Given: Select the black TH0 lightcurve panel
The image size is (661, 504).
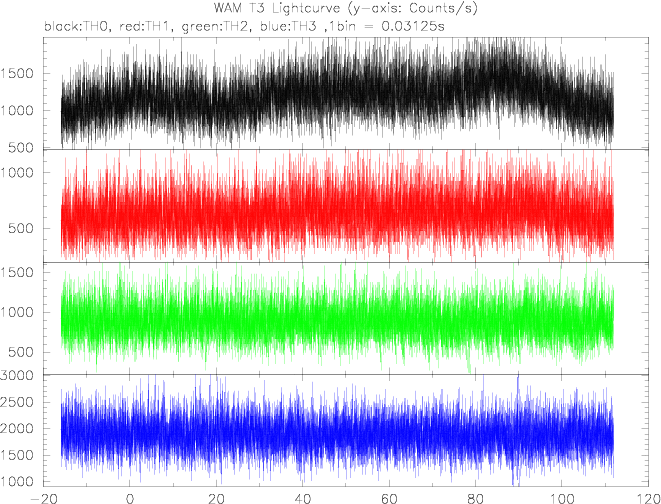Looking at the screenshot, I should (346, 93).
